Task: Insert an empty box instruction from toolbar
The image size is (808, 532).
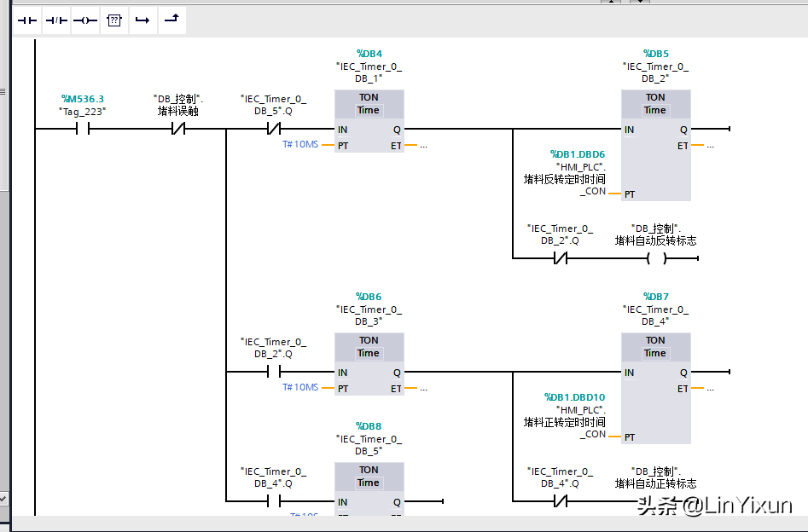Action: [x=113, y=20]
